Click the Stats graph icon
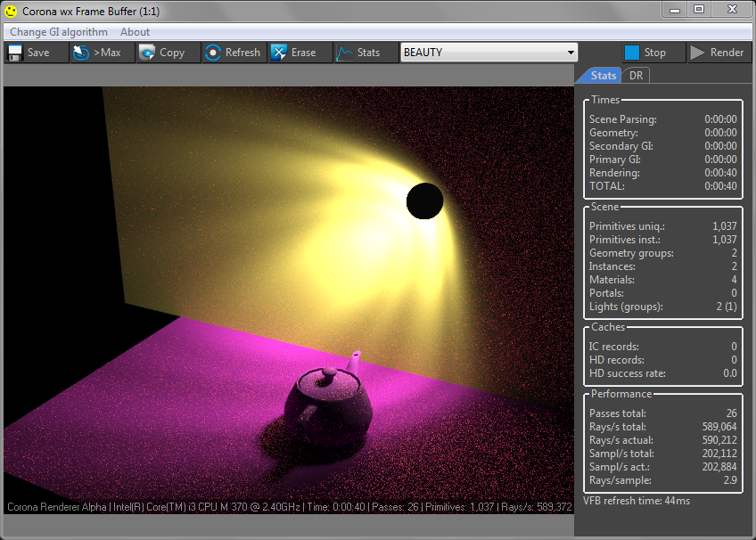Viewport: 756px width, 540px height. click(x=344, y=53)
